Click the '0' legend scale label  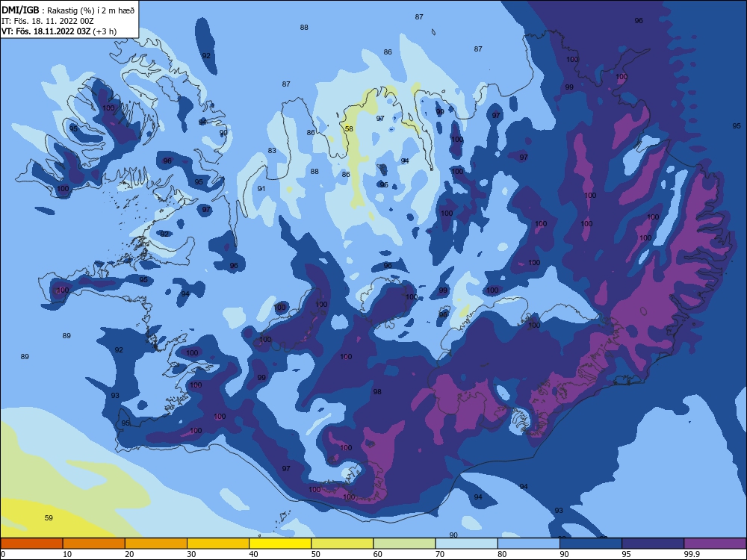[x=3, y=554]
